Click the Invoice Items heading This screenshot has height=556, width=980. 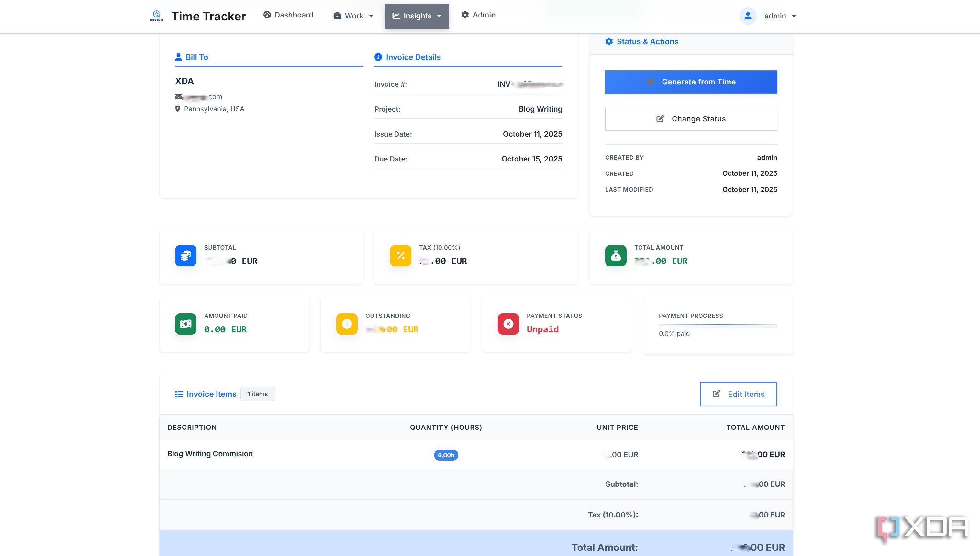[211, 394]
